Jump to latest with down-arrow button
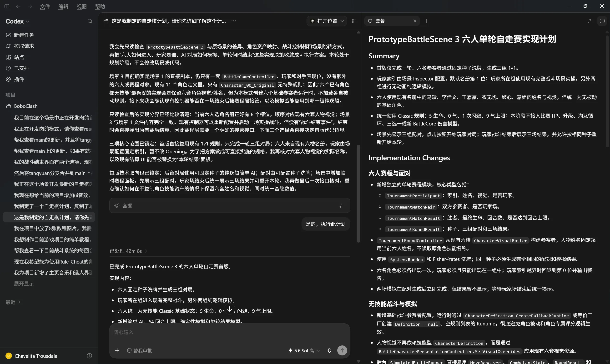610x364 pixels. [229, 309]
